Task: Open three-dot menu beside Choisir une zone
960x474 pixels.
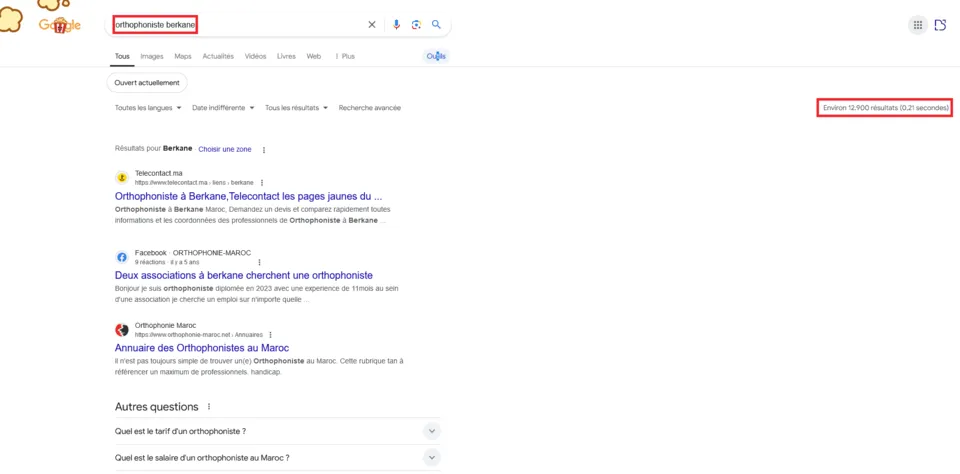Action: [x=264, y=149]
